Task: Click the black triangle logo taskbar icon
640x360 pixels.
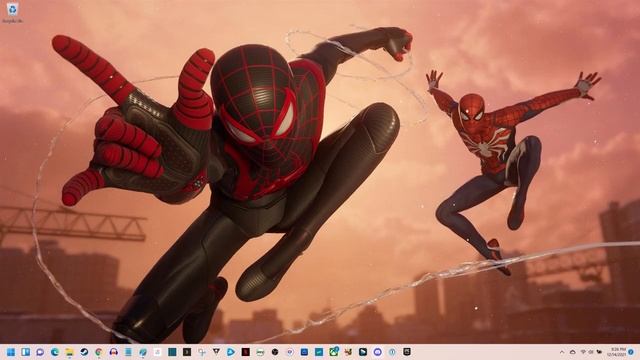Action: click(x=216, y=352)
